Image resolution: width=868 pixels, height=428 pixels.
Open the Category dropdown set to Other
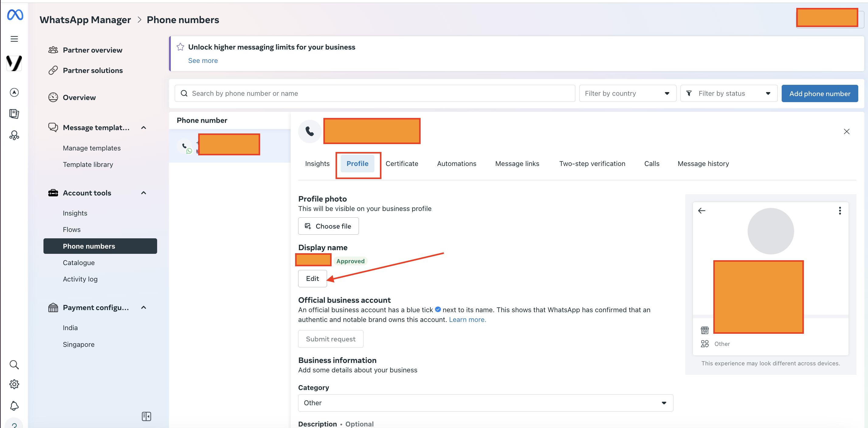click(x=486, y=403)
